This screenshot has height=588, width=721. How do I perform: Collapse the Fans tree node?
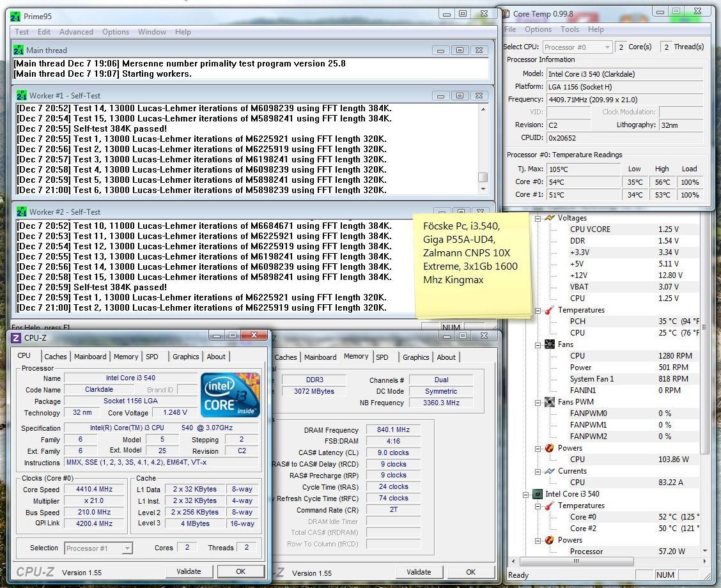tap(538, 345)
